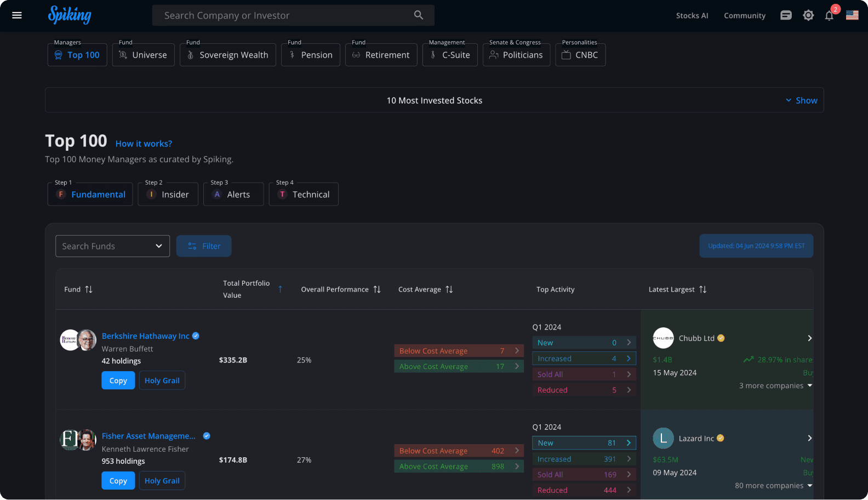This screenshot has height=500, width=868.
Task: Expand Berkshire Above Cost Average row
Action: click(x=459, y=366)
